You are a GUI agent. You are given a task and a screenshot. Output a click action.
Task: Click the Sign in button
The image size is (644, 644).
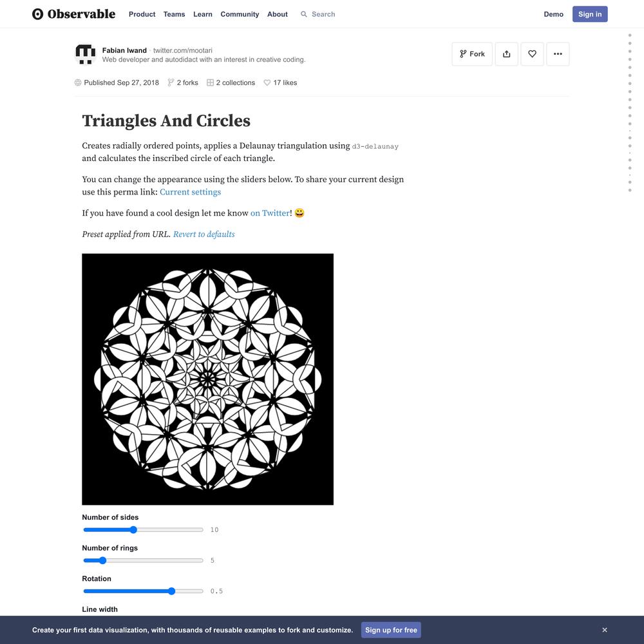[x=590, y=14]
